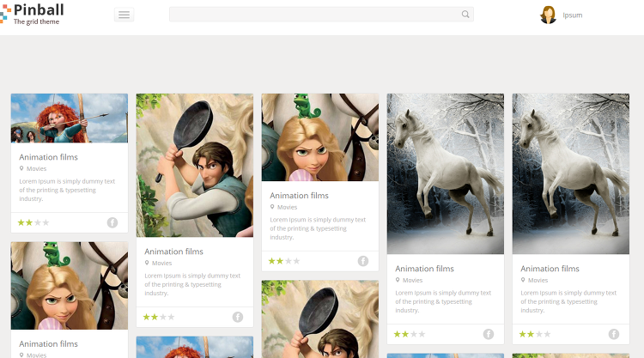Click star rating on the right-hand horse card
This screenshot has height=358, width=644.
pos(535,334)
